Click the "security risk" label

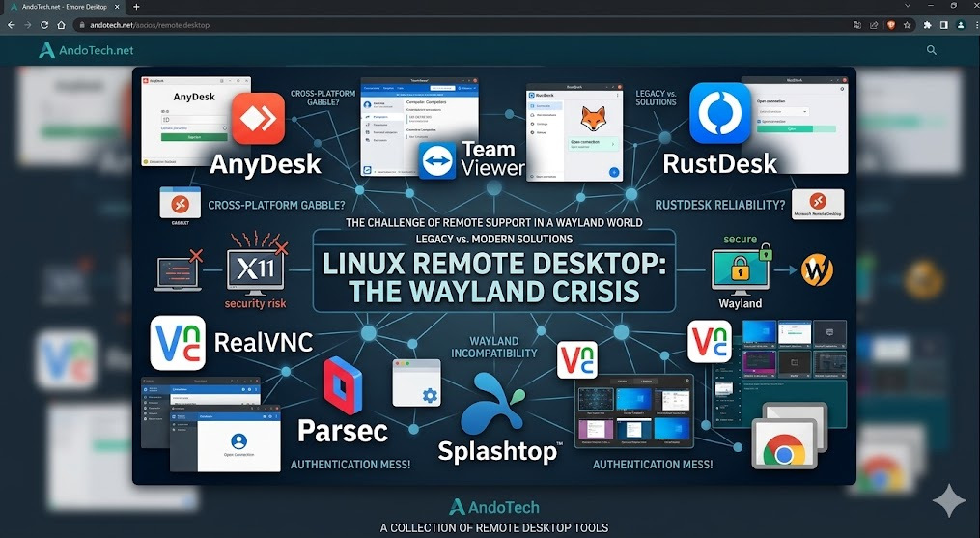pos(256,303)
